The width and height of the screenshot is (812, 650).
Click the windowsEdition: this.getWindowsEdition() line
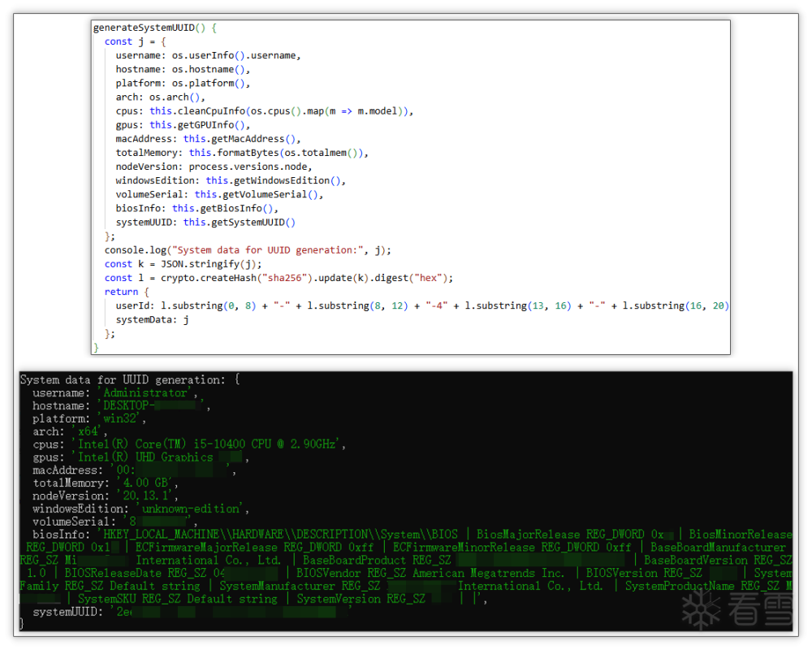pyautogui.click(x=231, y=180)
